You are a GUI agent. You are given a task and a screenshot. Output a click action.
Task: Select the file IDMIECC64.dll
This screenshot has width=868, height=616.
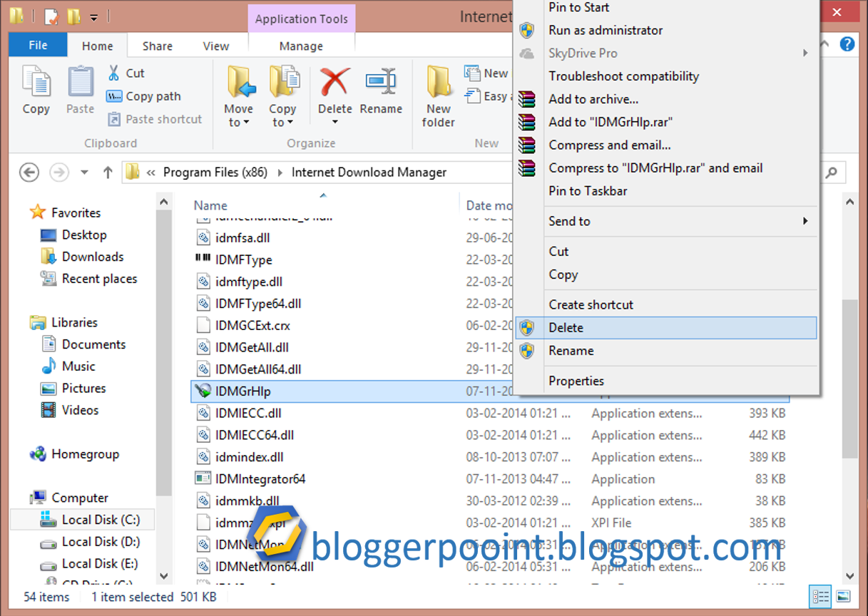point(255,435)
